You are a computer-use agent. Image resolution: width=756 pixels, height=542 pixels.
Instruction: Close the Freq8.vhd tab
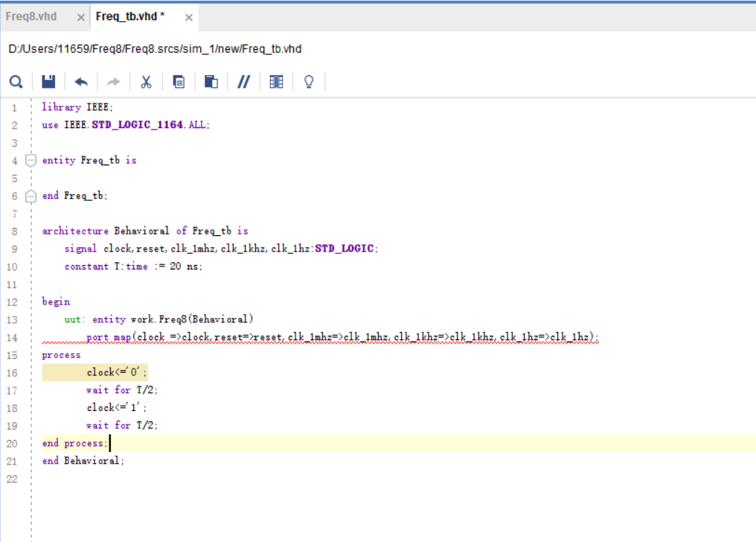81,17
